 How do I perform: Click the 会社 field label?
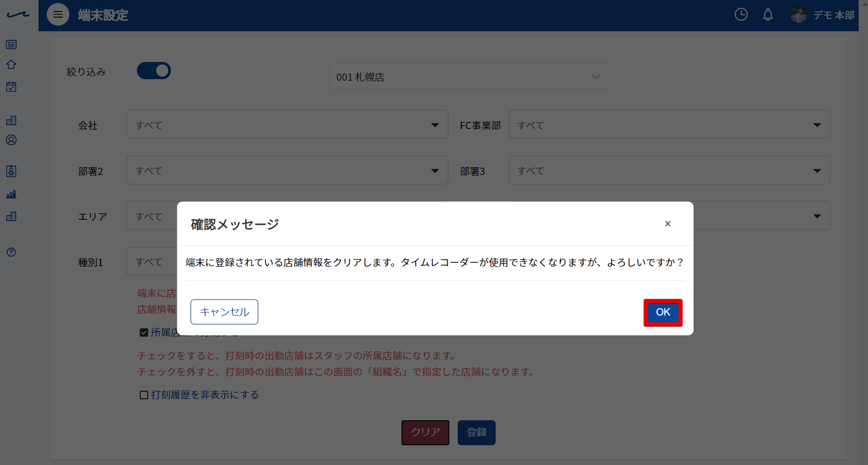pos(88,125)
